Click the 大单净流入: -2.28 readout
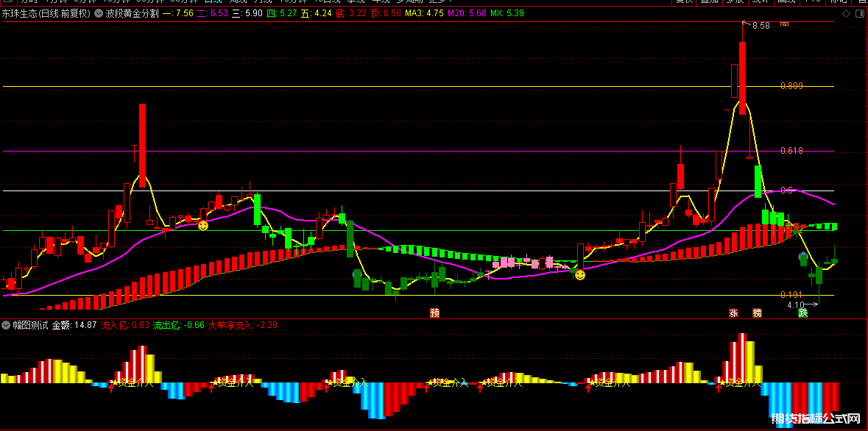 point(242,325)
